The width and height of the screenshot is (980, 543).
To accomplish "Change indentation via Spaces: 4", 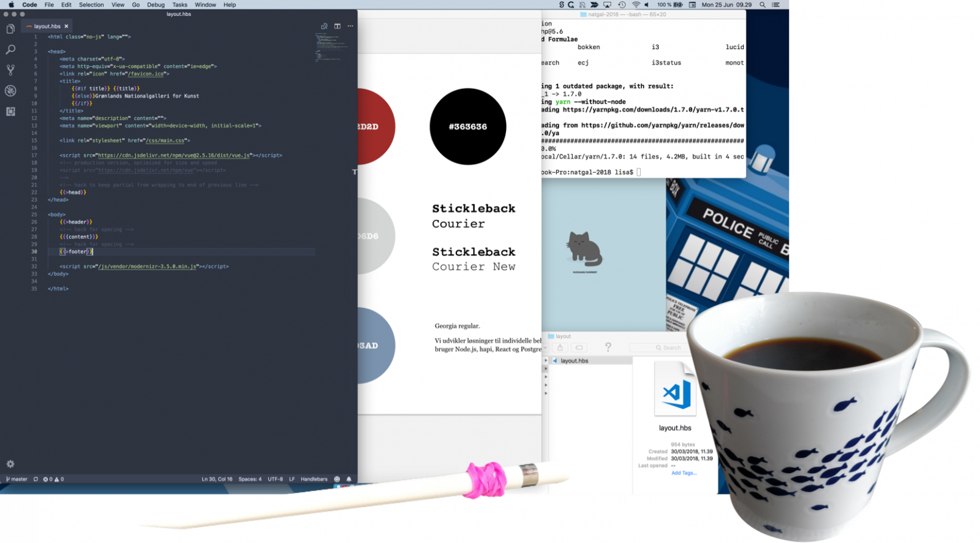I will pyautogui.click(x=250, y=479).
